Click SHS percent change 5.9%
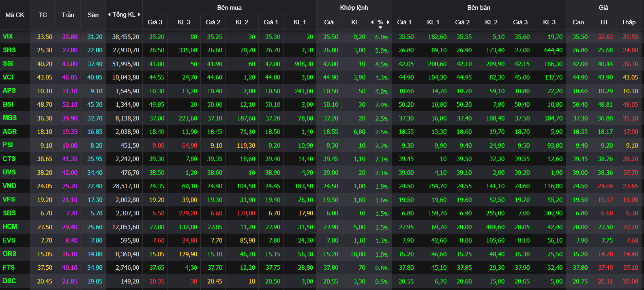This screenshot has width=644, height=290. pyautogui.click(x=382, y=51)
